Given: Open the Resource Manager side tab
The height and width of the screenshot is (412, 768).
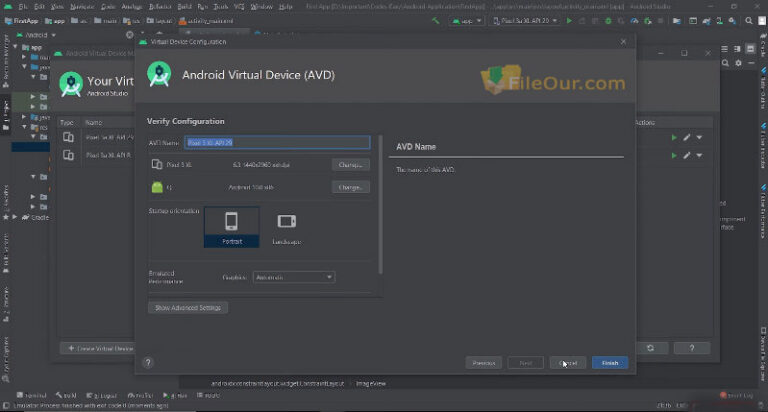Looking at the screenshot, I should [x=6, y=61].
